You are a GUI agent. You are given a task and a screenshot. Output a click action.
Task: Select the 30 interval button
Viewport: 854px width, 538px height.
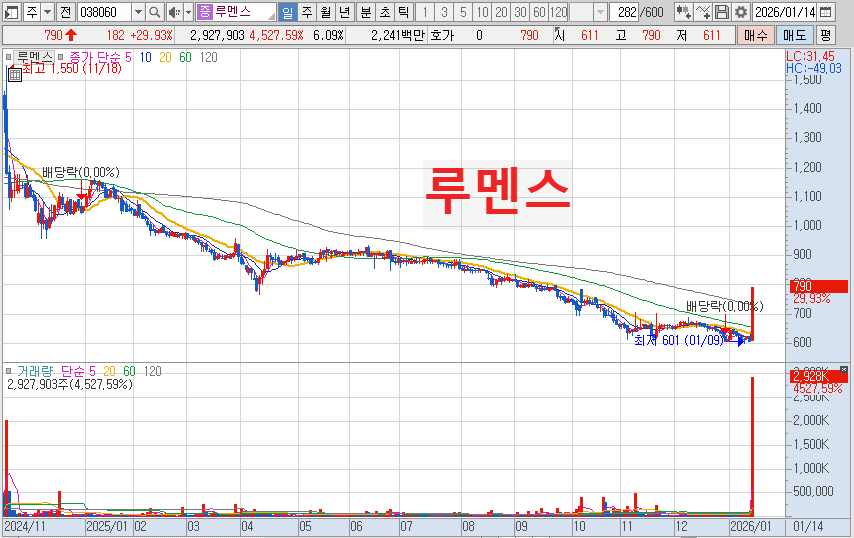click(521, 11)
